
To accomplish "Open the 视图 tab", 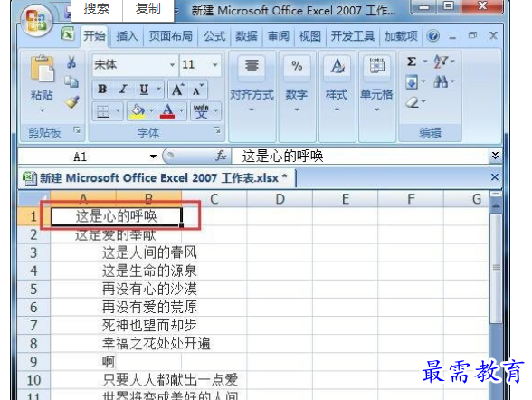I will [x=310, y=36].
